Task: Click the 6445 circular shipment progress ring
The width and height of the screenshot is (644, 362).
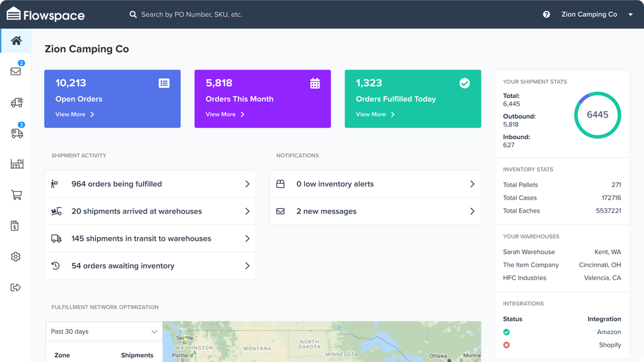Action: click(x=597, y=115)
